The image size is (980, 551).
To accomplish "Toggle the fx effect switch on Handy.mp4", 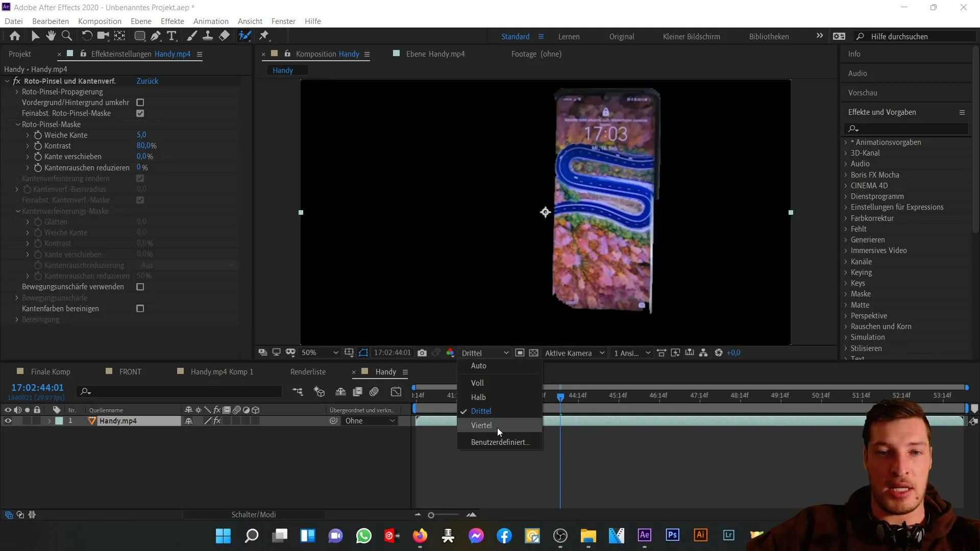I will pyautogui.click(x=217, y=421).
